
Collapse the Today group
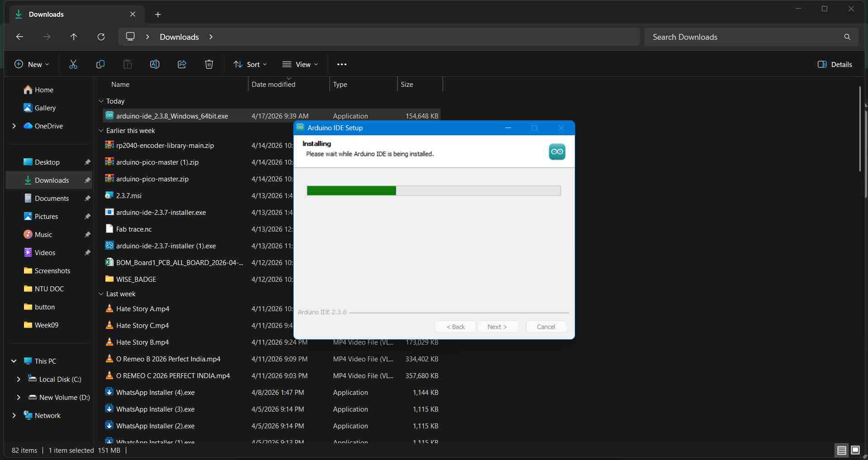[x=101, y=101]
